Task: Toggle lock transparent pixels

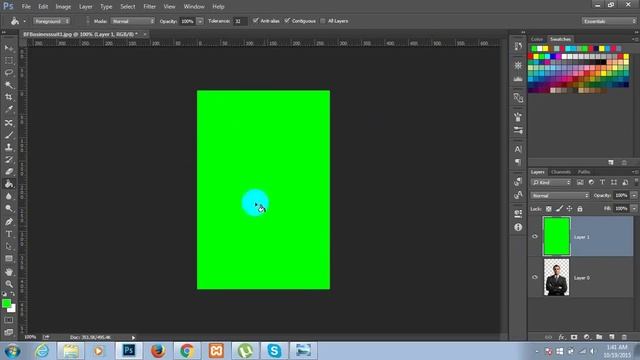Action: pyautogui.click(x=549, y=209)
